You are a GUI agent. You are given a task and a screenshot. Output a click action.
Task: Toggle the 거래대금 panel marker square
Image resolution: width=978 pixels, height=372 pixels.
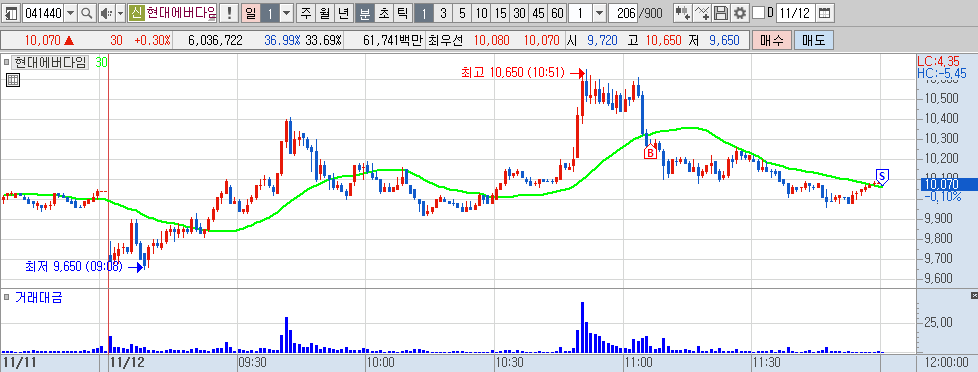[6, 296]
